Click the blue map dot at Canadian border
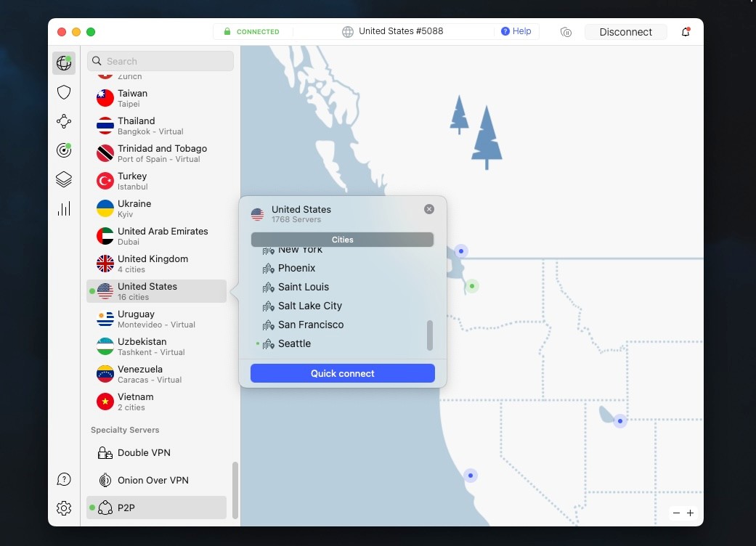Viewport: 756px width, 546px height. pyautogui.click(x=461, y=251)
